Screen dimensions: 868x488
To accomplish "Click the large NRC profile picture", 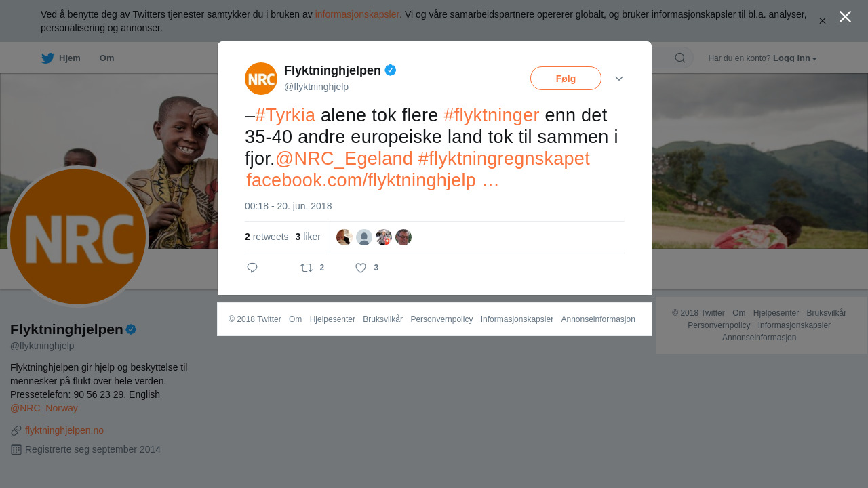I will (78, 236).
